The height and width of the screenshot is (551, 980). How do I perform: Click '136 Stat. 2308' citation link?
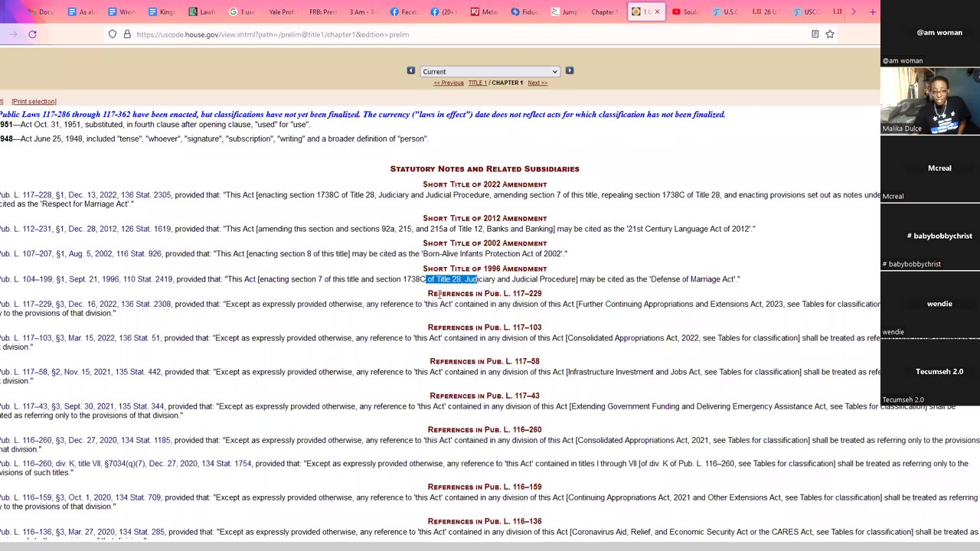tap(146, 305)
